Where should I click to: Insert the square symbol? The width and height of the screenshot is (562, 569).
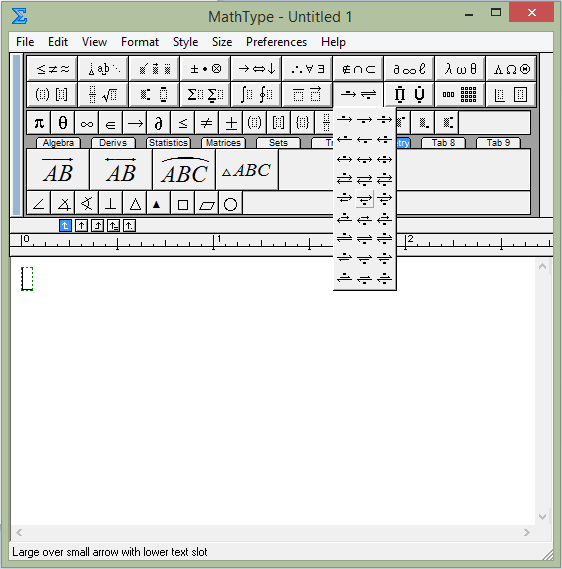182,204
